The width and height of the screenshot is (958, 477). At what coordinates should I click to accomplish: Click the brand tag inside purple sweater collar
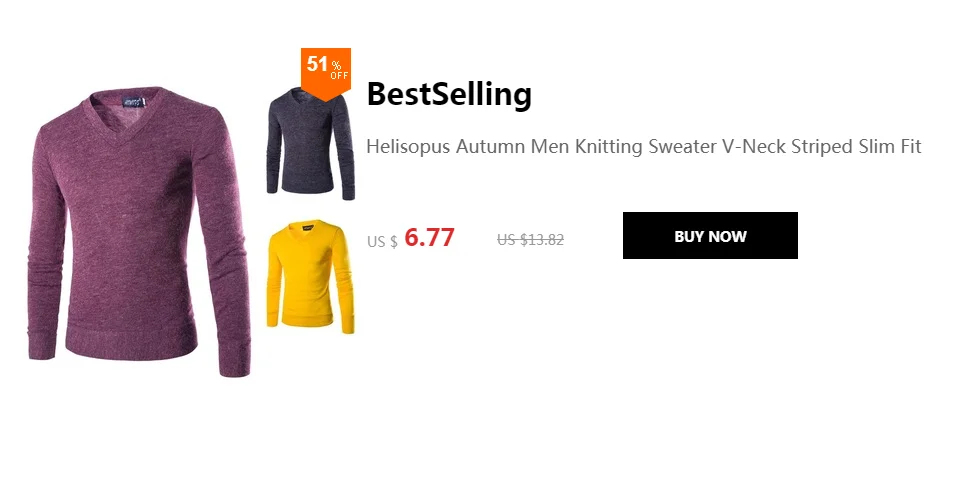133,101
